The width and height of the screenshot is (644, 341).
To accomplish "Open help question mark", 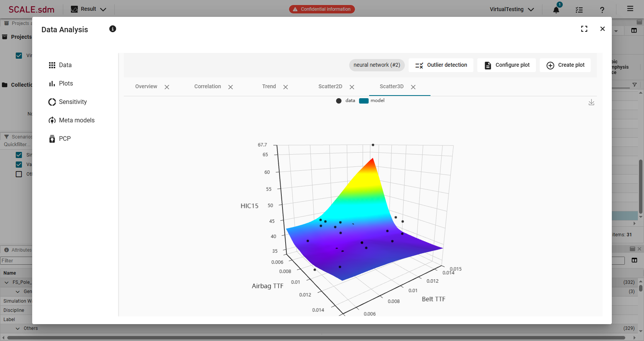I will pyautogui.click(x=602, y=10).
